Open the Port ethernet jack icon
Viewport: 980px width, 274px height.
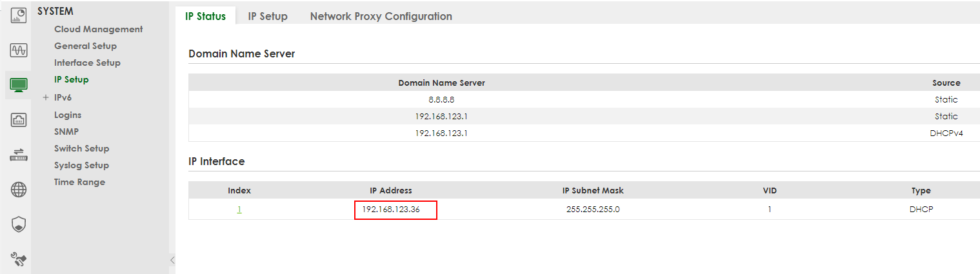[x=18, y=120]
